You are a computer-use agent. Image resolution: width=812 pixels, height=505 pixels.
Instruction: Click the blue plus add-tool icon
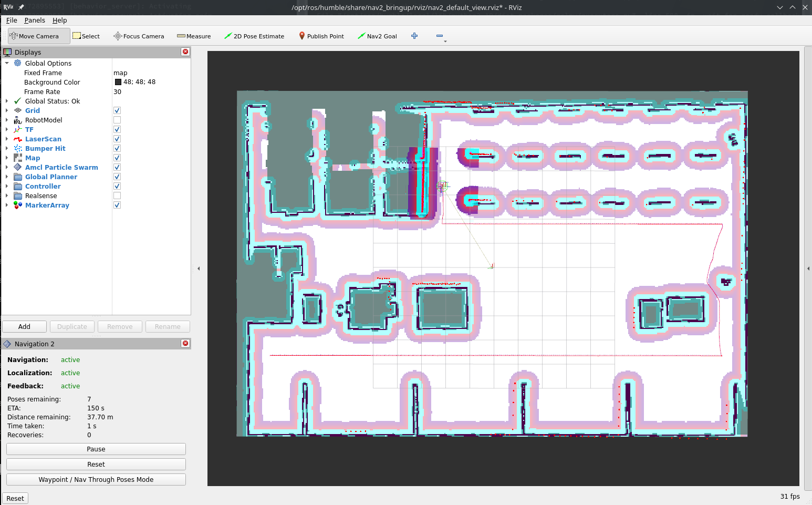pyautogui.click(x=414, y=36)
